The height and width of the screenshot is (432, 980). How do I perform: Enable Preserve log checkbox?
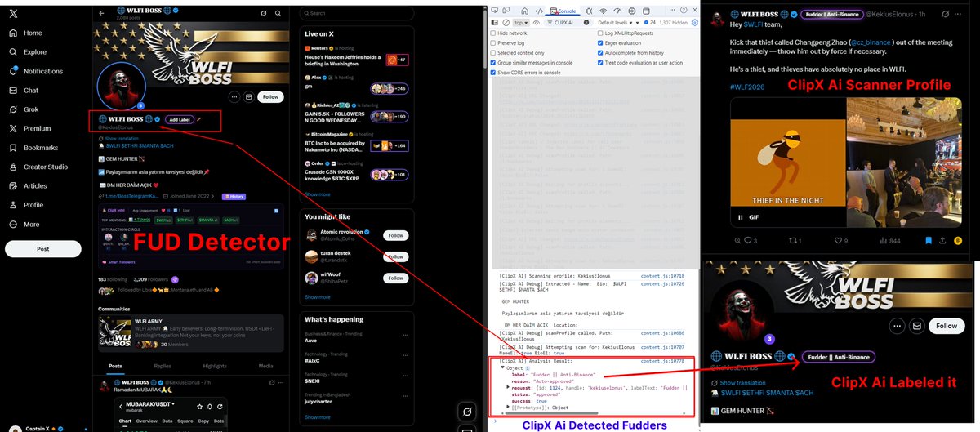pos(493,43)
